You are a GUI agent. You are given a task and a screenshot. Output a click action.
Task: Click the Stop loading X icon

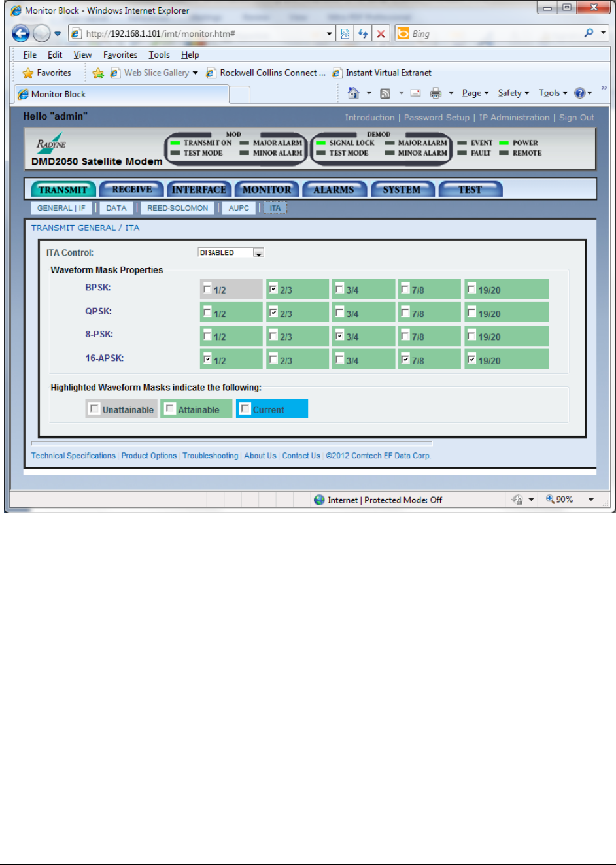click(381, 34)
